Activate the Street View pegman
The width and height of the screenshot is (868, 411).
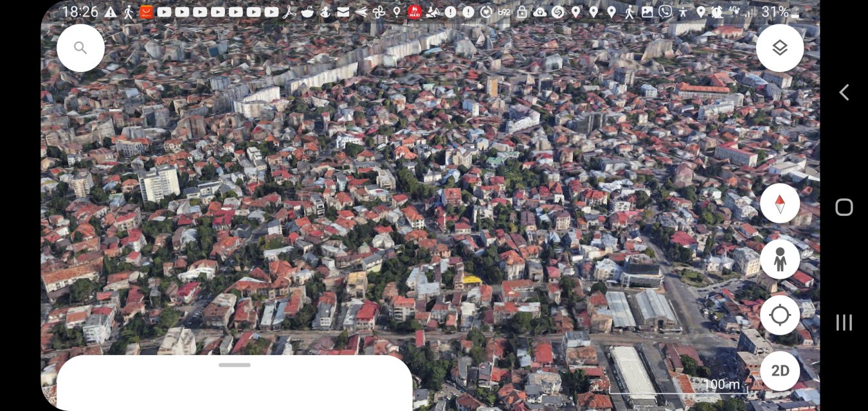click(x=779, y=259)
